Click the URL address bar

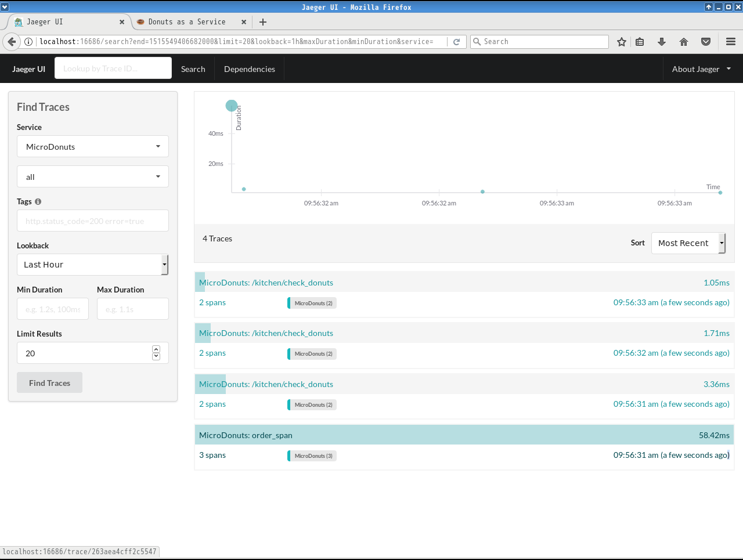click(x=241, y=42)
